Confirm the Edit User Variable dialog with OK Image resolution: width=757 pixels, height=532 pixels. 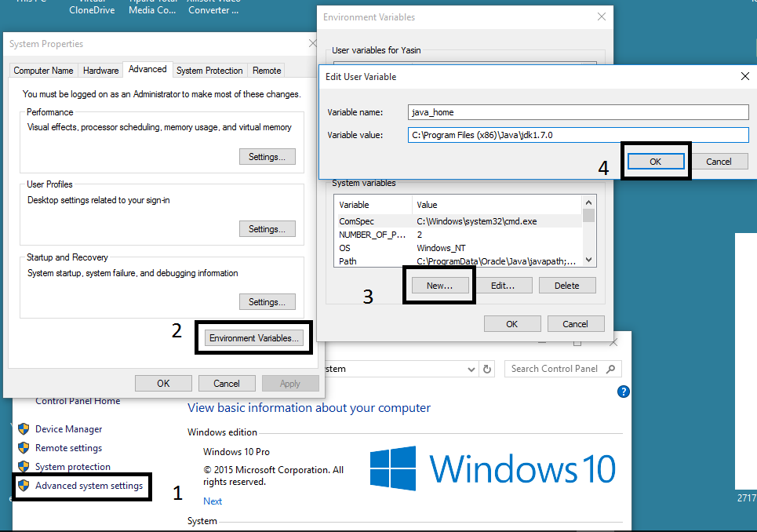[x=655, y=162]
